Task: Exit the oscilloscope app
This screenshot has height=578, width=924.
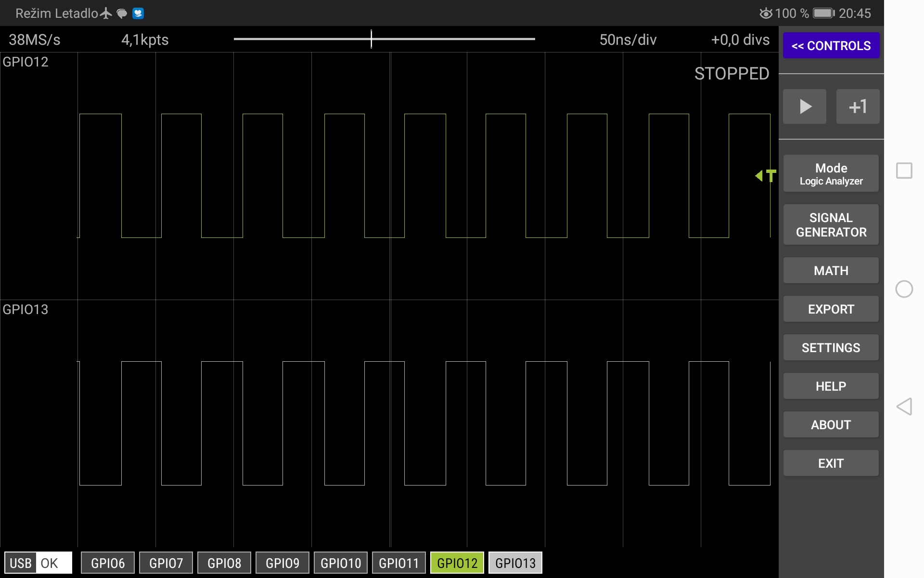Action: tap(831, 463)
